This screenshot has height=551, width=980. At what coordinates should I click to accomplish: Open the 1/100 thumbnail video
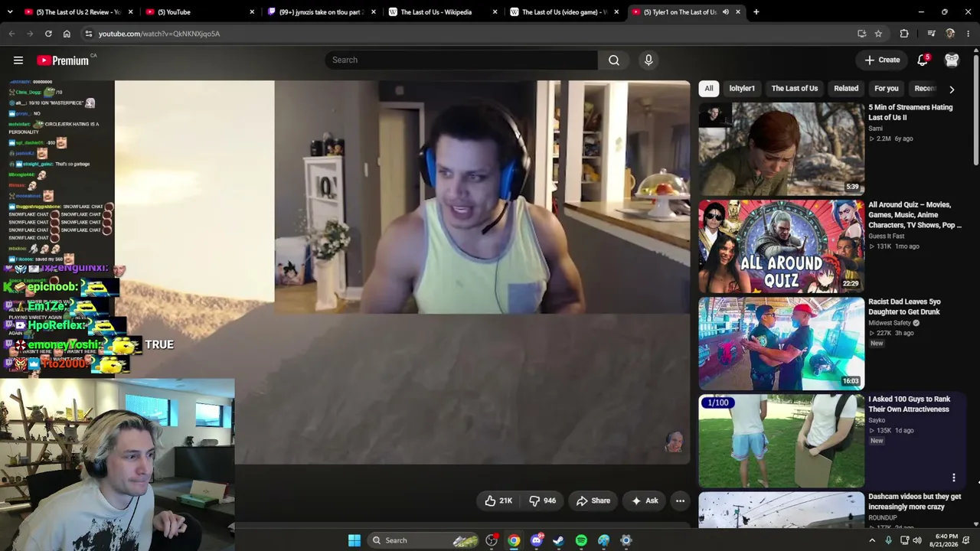click(781, 441)
